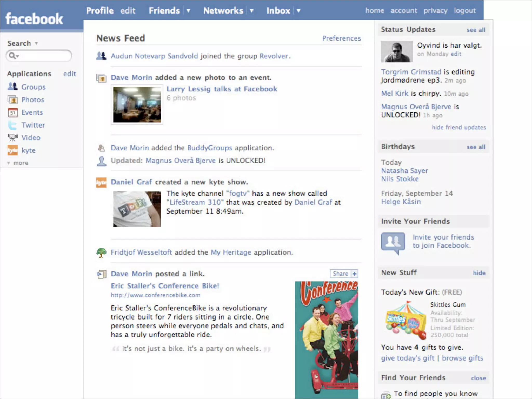
Task: Close the Find Your Friends panel
Action: [478, 378]
